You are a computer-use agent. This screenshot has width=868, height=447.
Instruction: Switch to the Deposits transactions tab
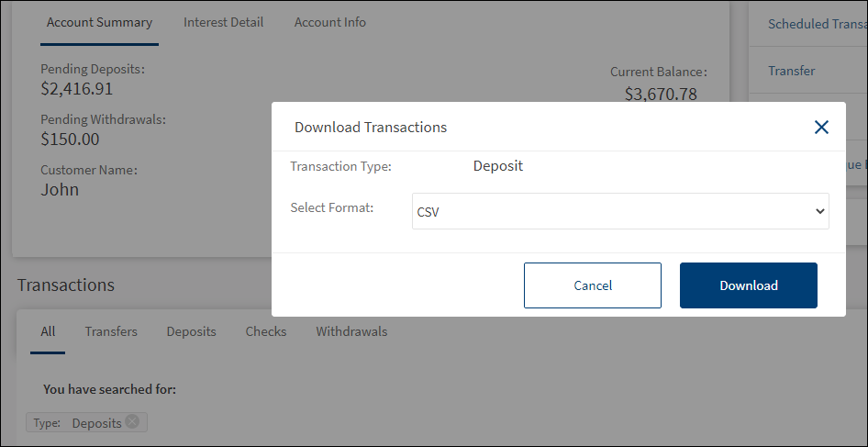(x=191, y=332)
